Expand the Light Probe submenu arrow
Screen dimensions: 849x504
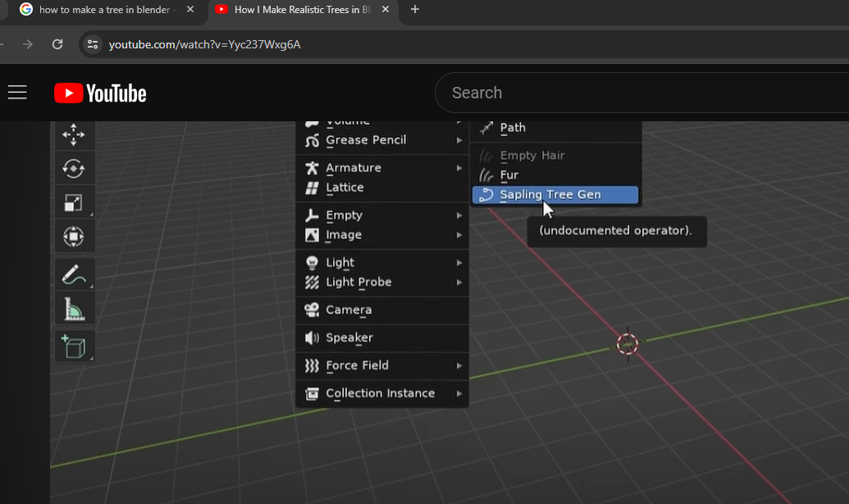pos(459,282)
